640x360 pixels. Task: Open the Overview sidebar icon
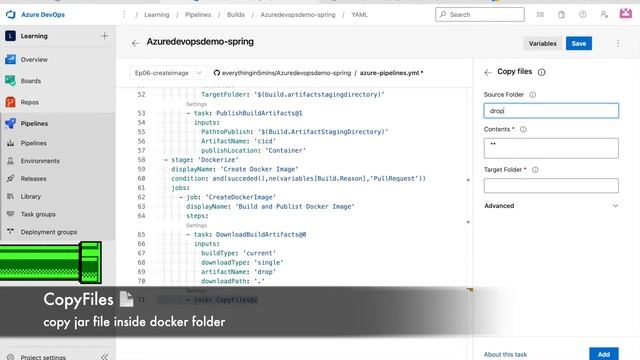(11, 60)
